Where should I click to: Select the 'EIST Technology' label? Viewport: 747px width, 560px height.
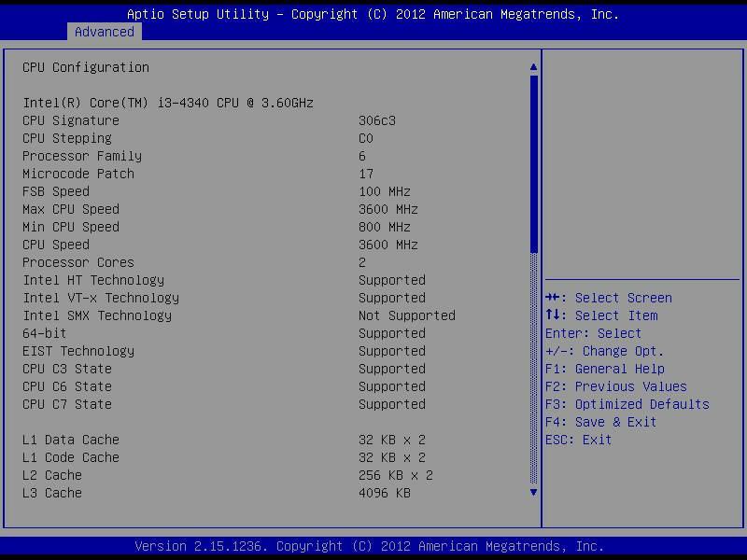[78, 351]
